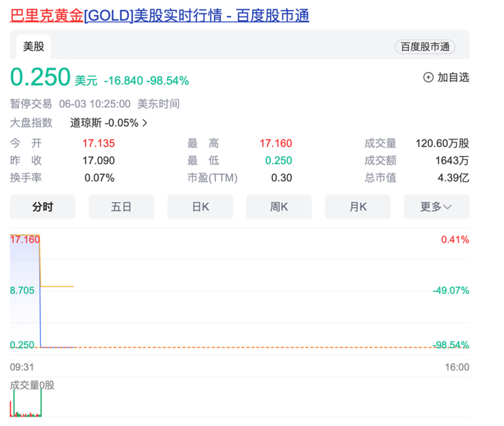Expand the 道琼斯 index chevron arrow
Viewport: 504px width, 426px height.
(x=145, y=123)
